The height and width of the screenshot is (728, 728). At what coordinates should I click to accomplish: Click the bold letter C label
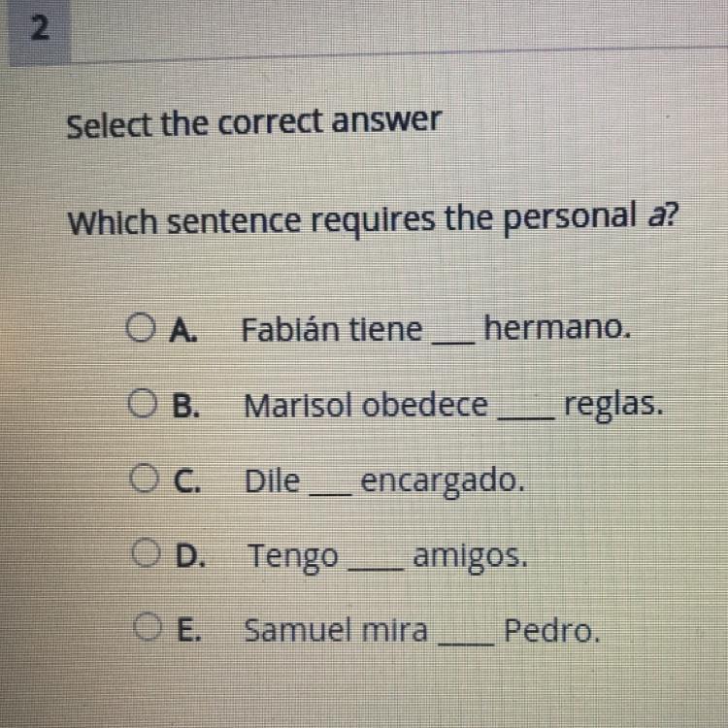tap(188, 481)
